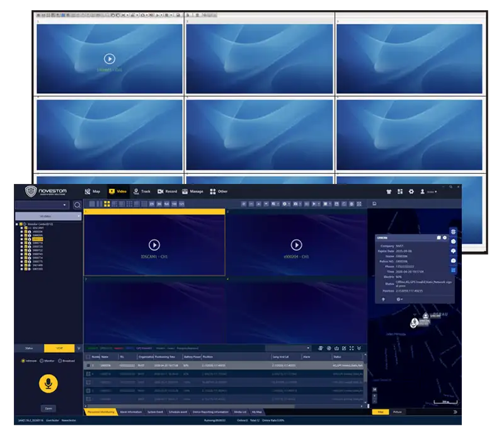
Task: Toggle checkbox of first table row
Action: pos(88,365)
